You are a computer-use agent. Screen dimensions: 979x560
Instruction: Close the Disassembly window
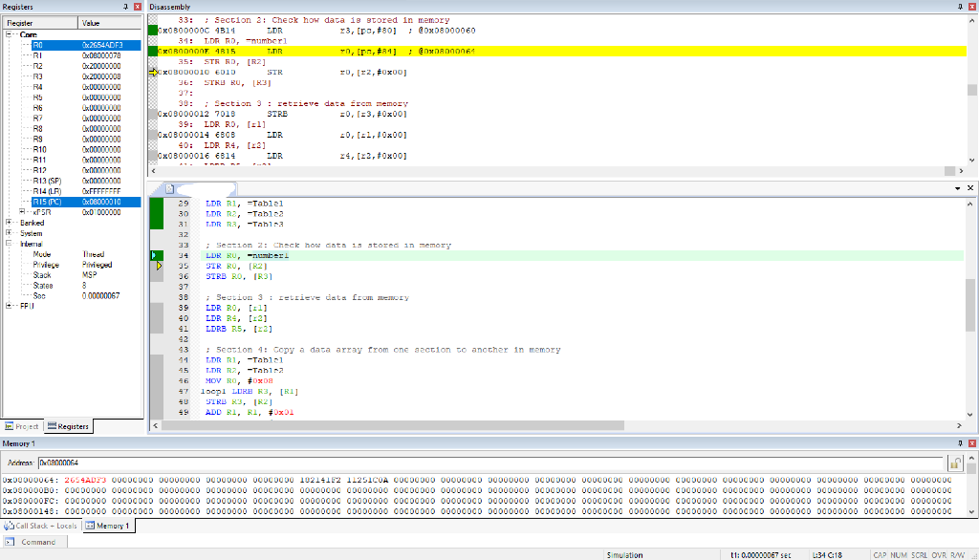(972, 7)
